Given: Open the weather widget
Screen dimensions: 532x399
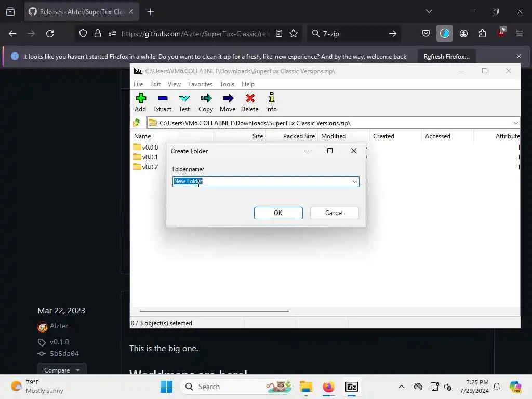Looking at the screenshot, I should 37,387.
